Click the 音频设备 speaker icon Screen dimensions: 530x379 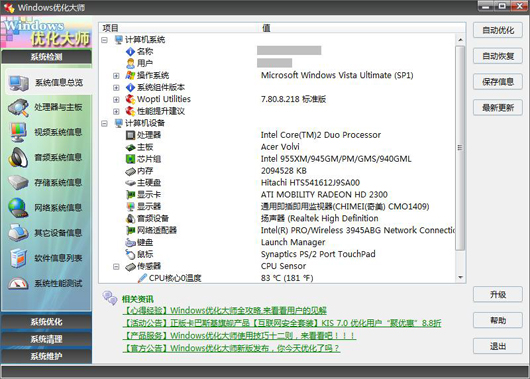130,218
